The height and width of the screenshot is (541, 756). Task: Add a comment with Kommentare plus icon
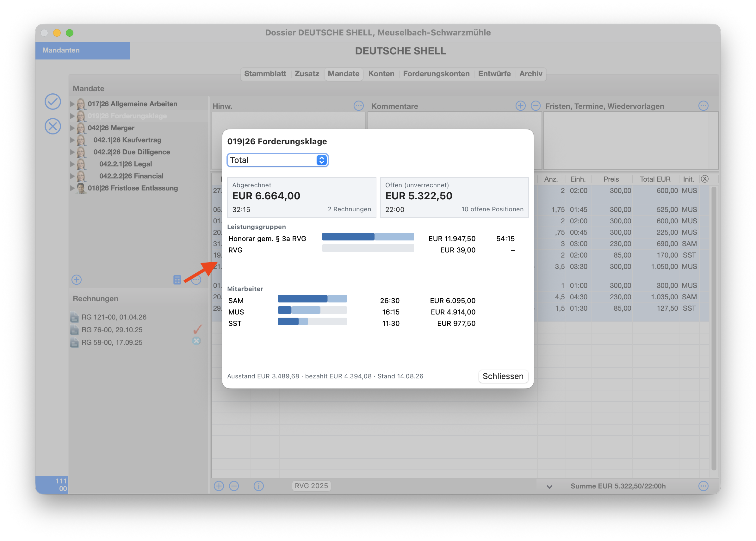(x=520, y=106)
